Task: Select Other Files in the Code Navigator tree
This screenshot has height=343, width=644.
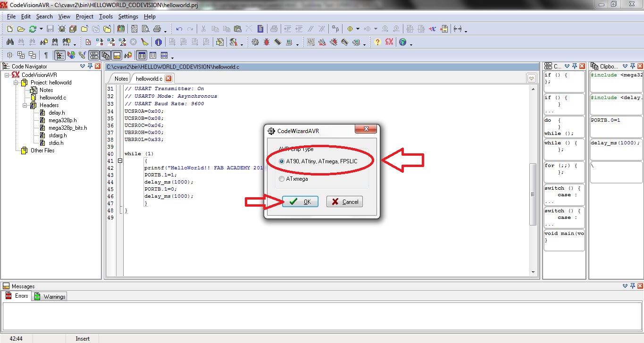Action: [42, 151]
